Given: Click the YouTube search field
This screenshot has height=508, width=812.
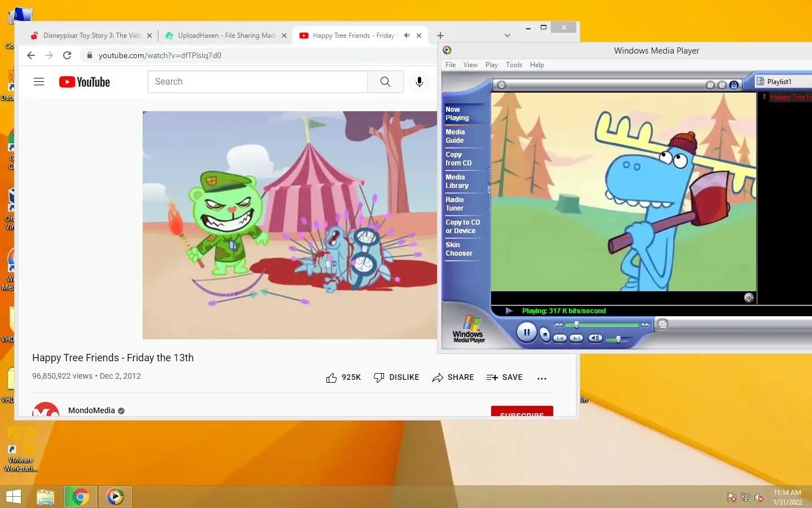Looking at the screenshot, I should (x=258, y=82).
